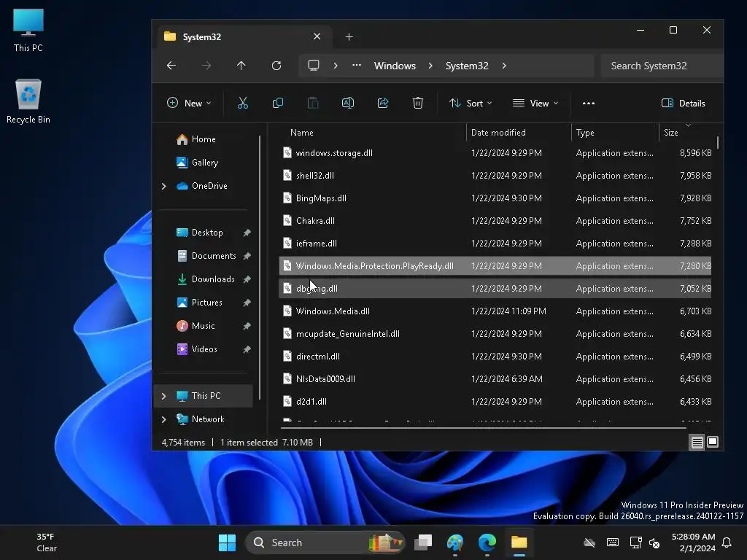Open Home in the navigation pane
Viewport: 747px width, 560px height.
pyautogui.click(x=204, y=139)
